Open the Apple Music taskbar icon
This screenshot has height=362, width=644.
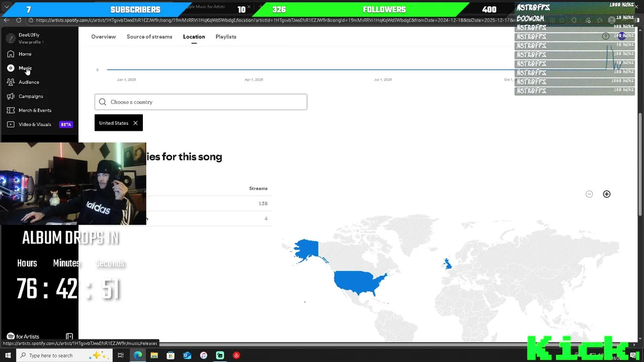click(203, 355)
